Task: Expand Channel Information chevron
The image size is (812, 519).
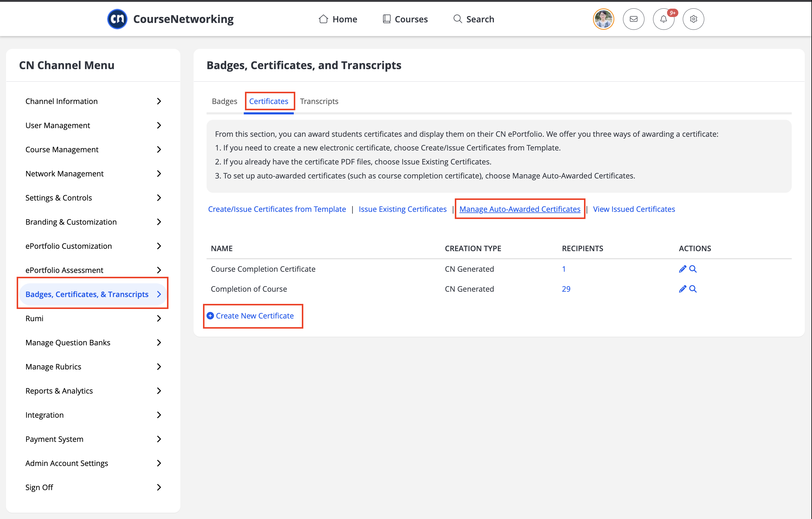Action: (x=159, y=101)
